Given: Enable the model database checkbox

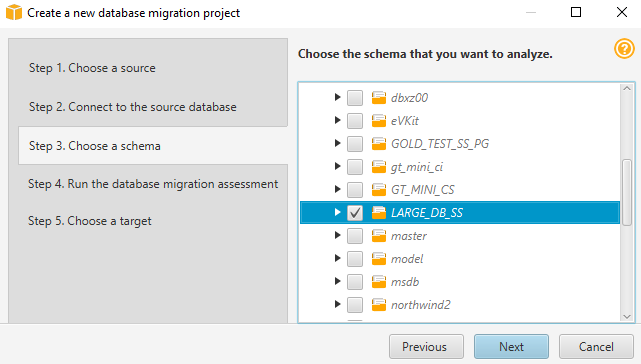Looking at the screenshot, I should (355, 259).
